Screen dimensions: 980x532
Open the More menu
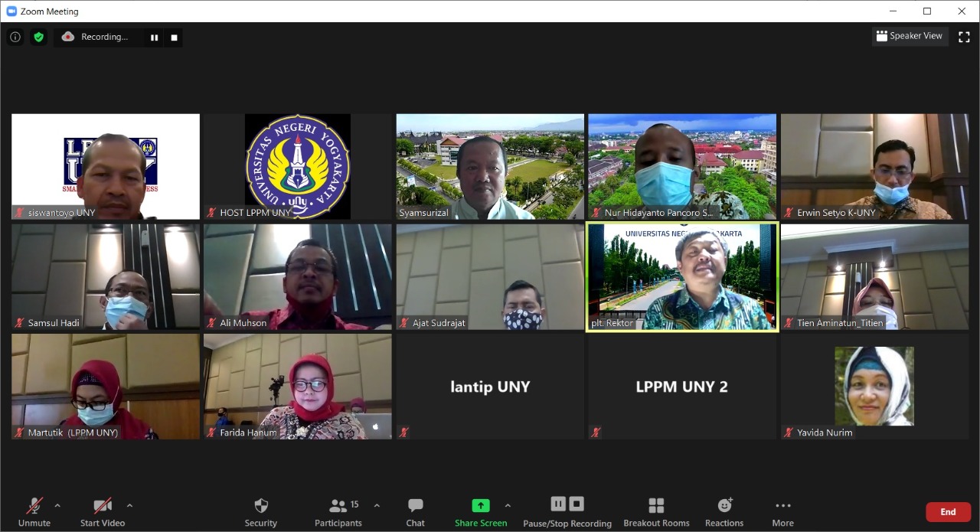pos(782,511)
